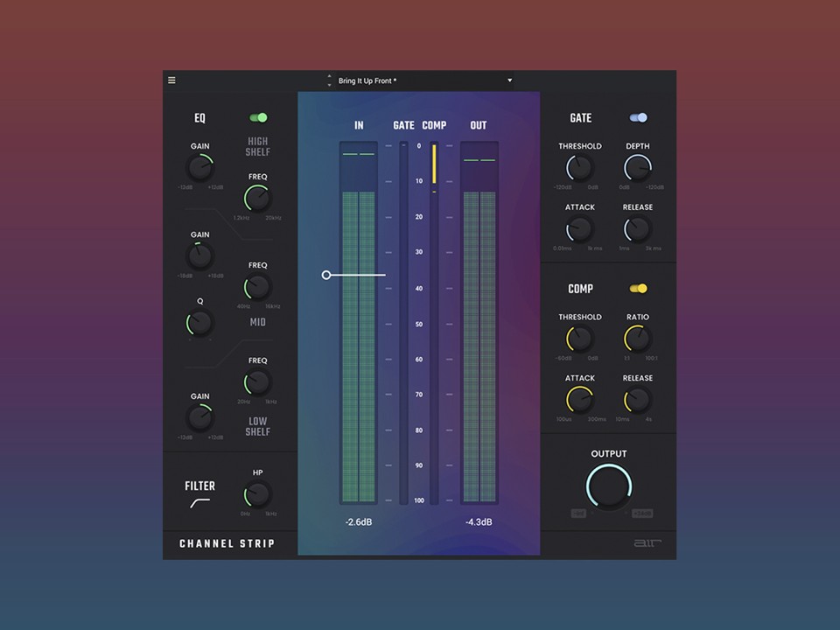Click the EQ mid Q knob
840x630 pixels.
[200, 323]
